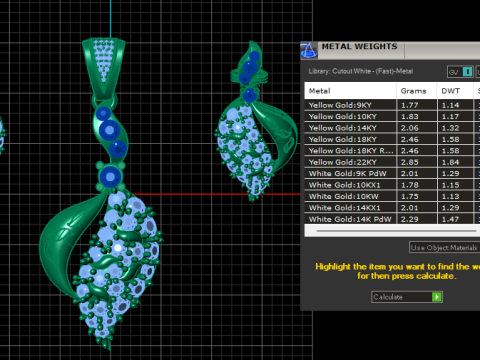This screenshot has width=480, height=360.
Task: Click the 2.06 grams value for 14KY
Action: click(x=409, y=128)
